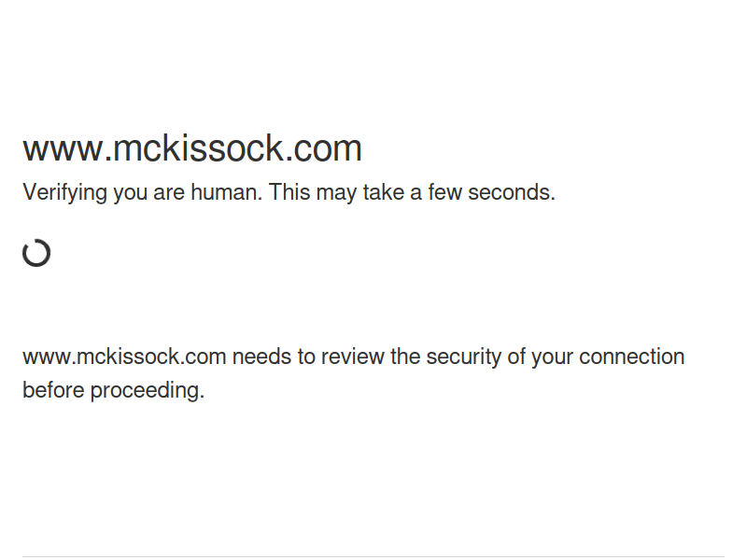Viewport: 747px width, 560px height.
Task: Click the '.com' part of the heading
Action: click(x=323, y=148)
